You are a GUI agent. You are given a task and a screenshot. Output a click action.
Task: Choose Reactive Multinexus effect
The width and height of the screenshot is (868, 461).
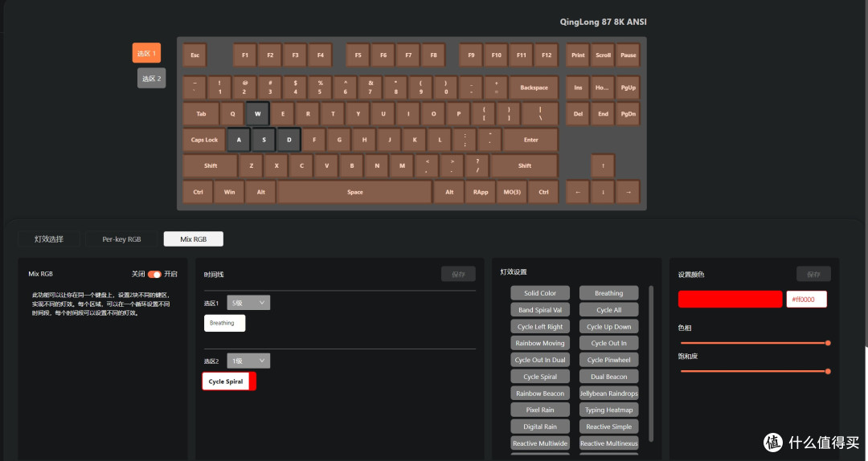tap(608, 443)
